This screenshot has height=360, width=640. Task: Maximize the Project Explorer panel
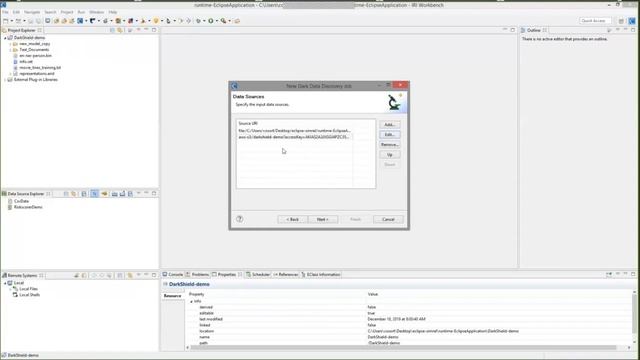tap(154, 30)
